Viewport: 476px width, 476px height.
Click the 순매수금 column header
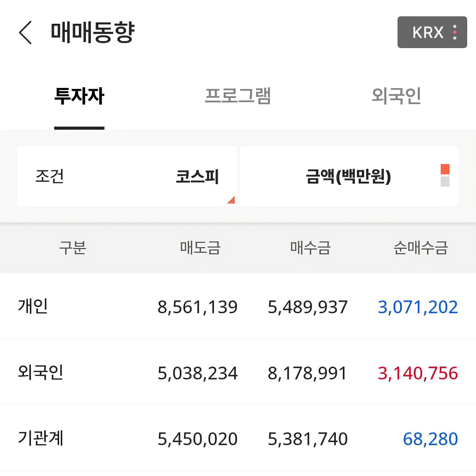[421, 248]
